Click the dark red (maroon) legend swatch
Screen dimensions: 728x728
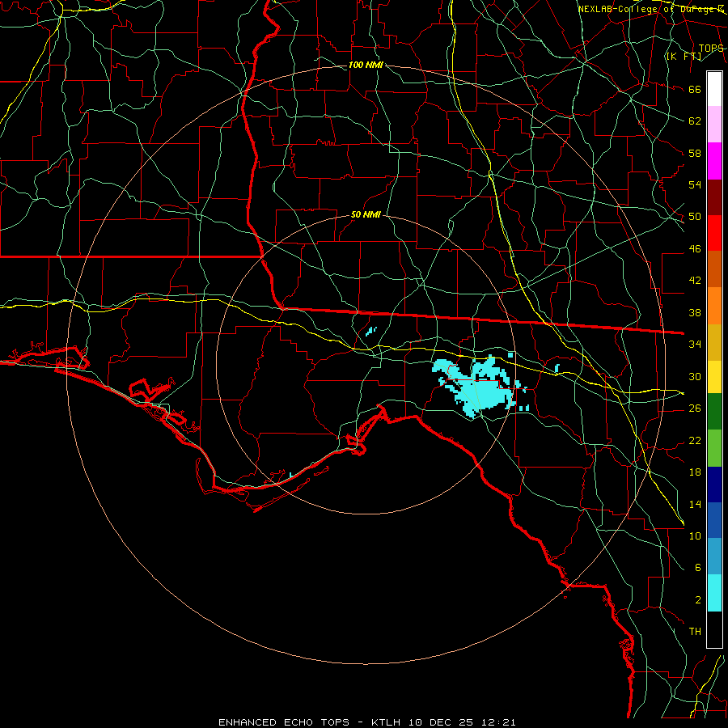coord(714,197)
